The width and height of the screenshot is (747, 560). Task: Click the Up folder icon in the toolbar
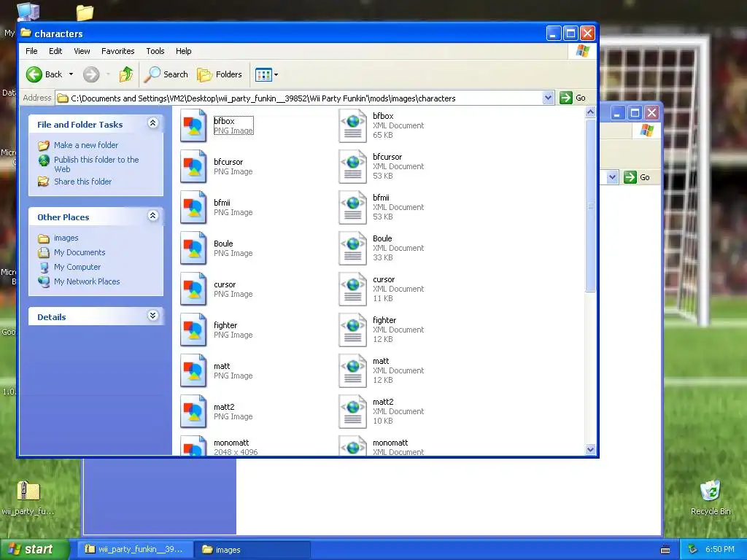pyautogui.click(x=126, y=74)
